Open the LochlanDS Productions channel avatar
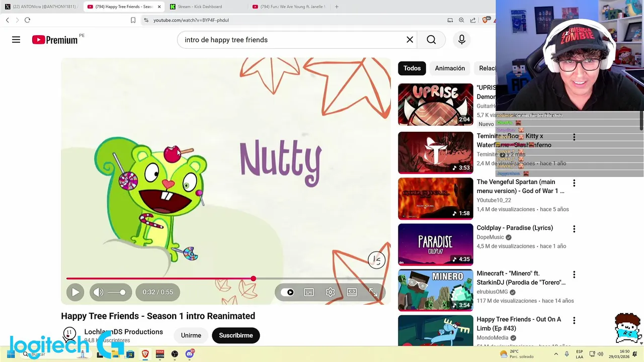This screenshot has width=644, height=362. pos(69,334)
